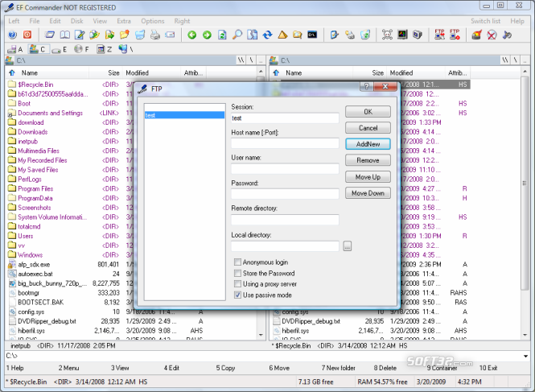This screenshot has width=535, height=392.
Task: Open the command prompt toolbar icon
Action: point(312,35)
